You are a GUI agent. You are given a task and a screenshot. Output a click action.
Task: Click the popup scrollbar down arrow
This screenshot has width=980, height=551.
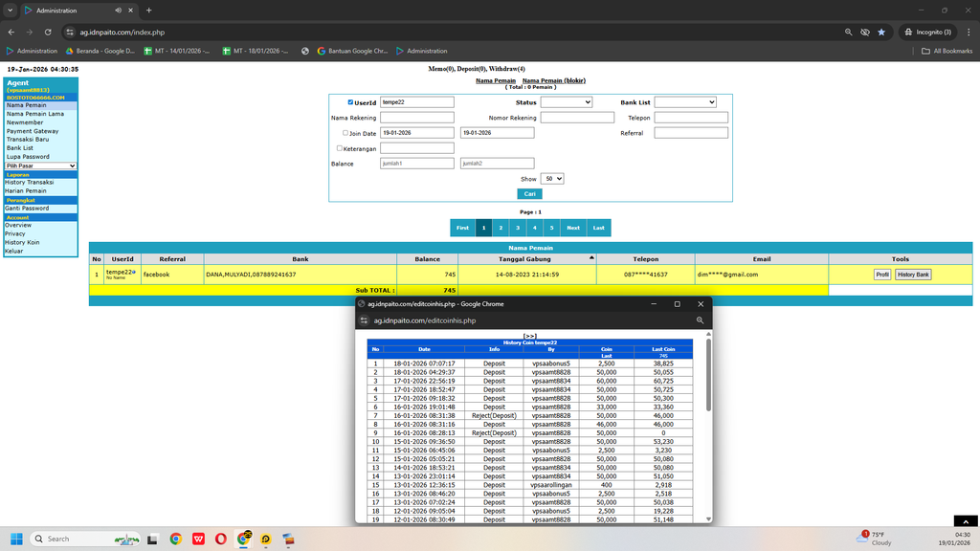click(x=708, y=519)
